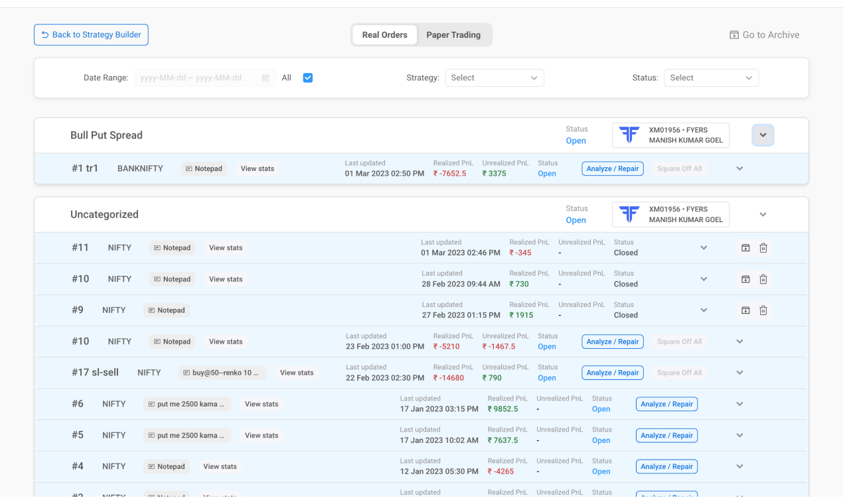Screen dimensions: 843x504
Task: Click the FYERS logo in Uncategorized group
Action: 629,214
